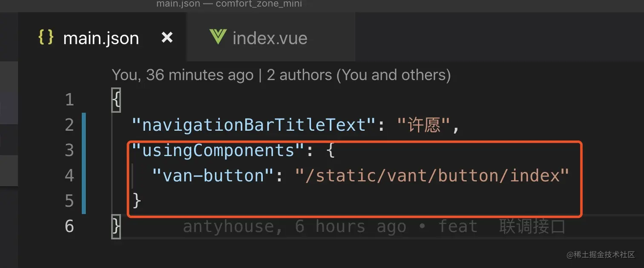Click the "许愿" string value
The image size is (644, 268).
point(424,125)
